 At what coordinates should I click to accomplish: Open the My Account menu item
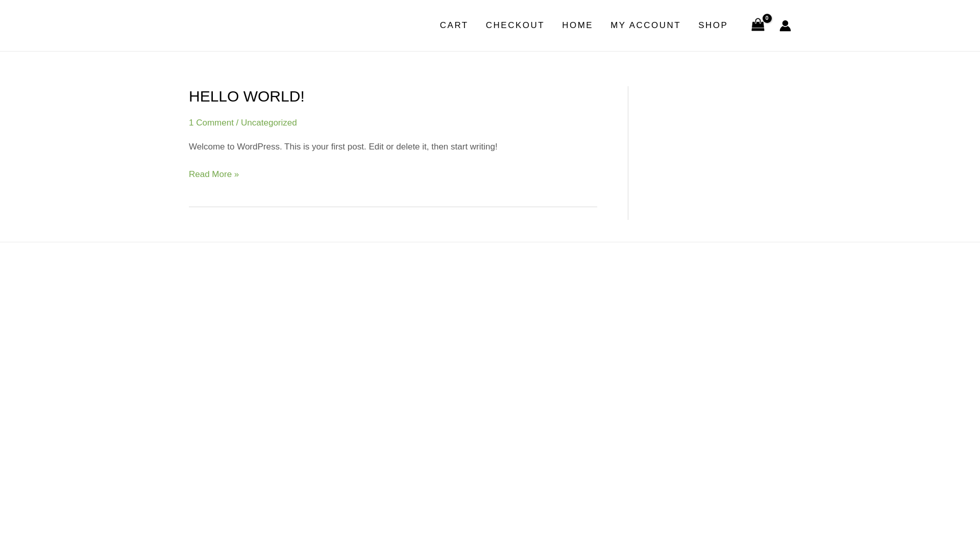coord(645,26)
